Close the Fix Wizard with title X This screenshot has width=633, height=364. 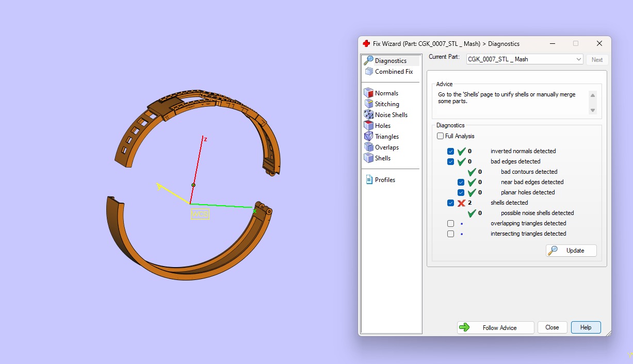[x=599, y=44]
